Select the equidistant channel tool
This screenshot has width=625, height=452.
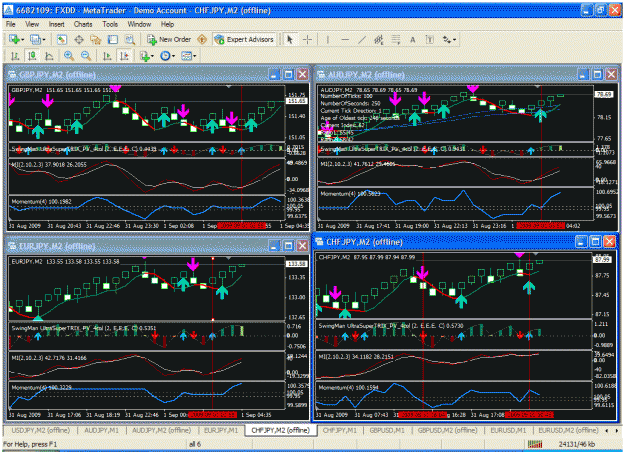379,39
